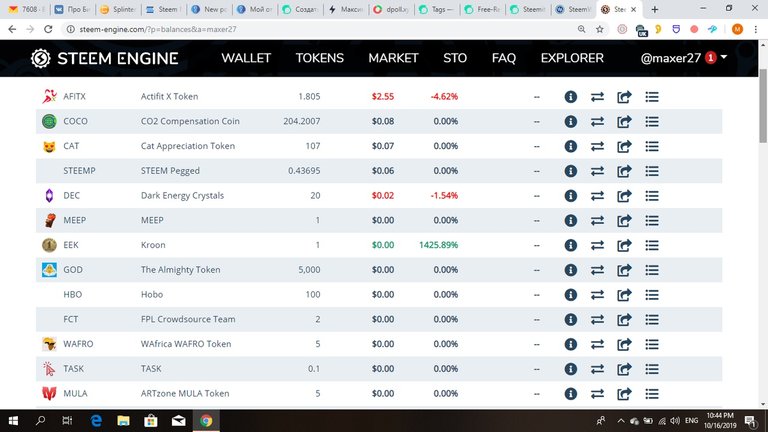The width and height of the screenshot is (768, 432).
Task: Open Windows notification center
Action: point(750,421)
